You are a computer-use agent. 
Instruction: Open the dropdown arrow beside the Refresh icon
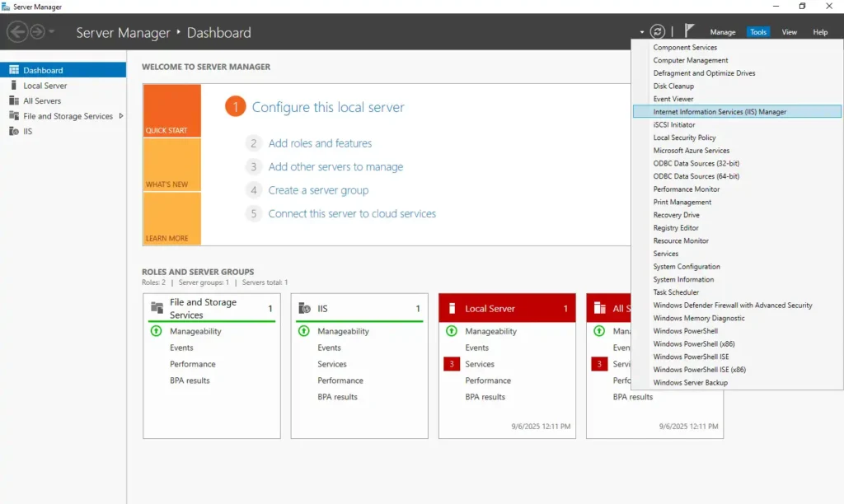[x=641, y=32]
